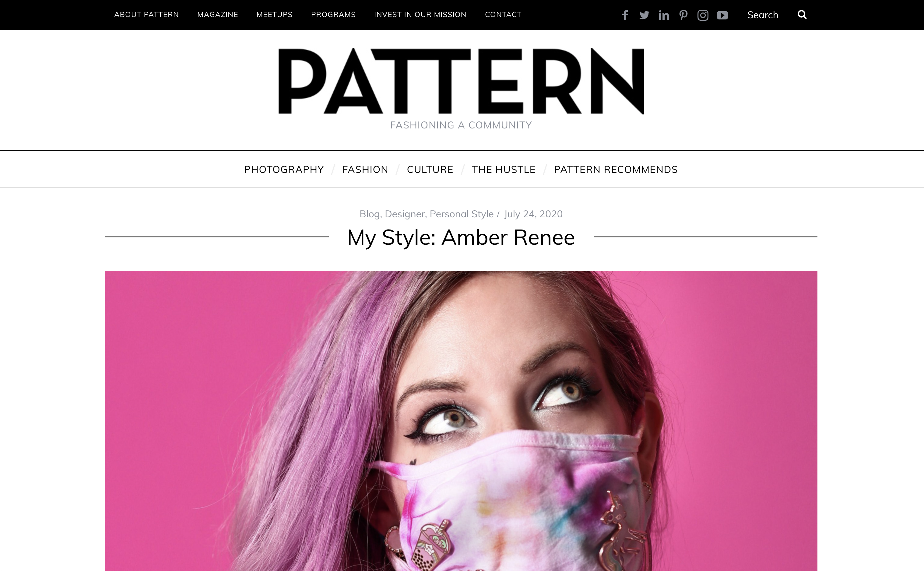Open Pattern's Facebook page icon

pos(625,15)
